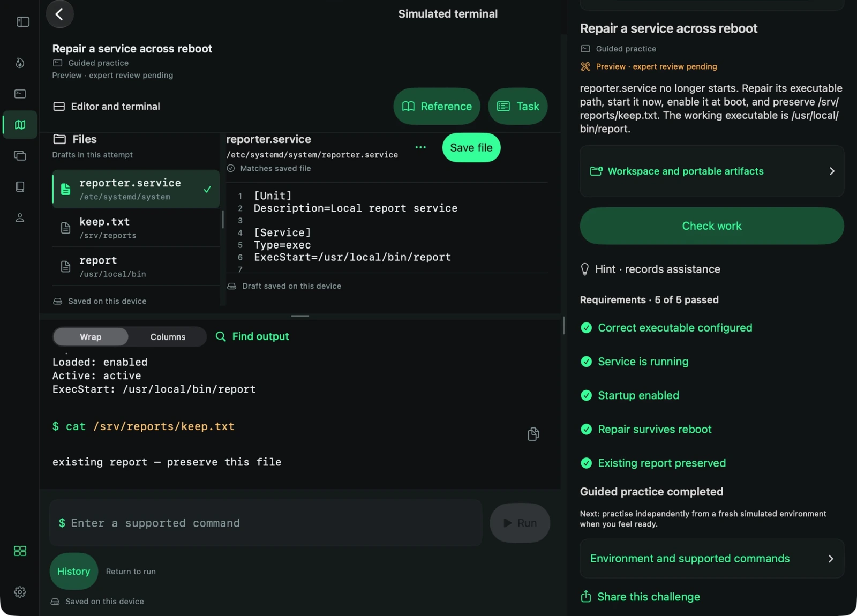Open the profile person icon
The height and width of the screenshot is (616, 857).
20,217
